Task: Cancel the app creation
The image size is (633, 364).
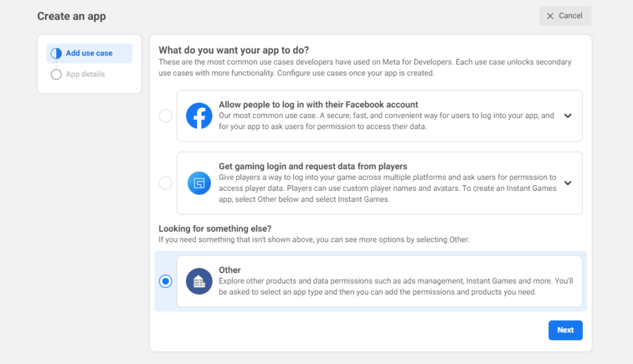Action: (565, 15)
